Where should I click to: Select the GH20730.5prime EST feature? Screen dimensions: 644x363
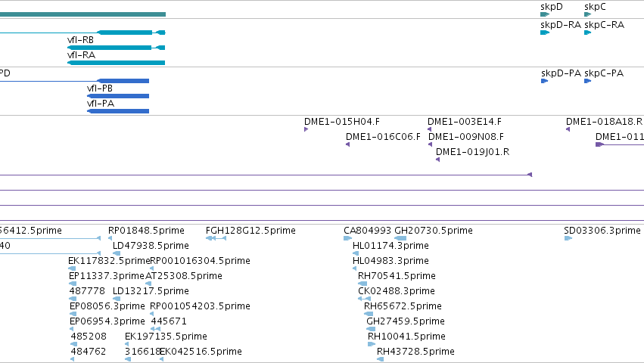pos(400,238)
